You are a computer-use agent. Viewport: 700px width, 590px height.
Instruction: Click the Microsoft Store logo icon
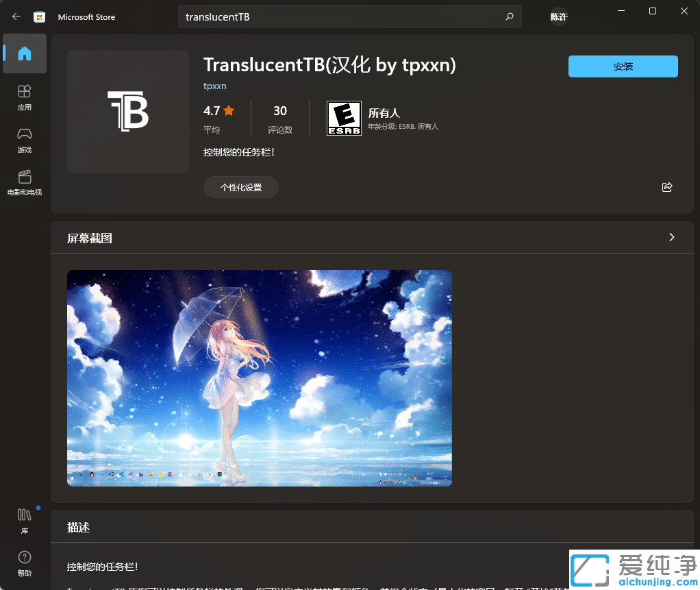40,16
